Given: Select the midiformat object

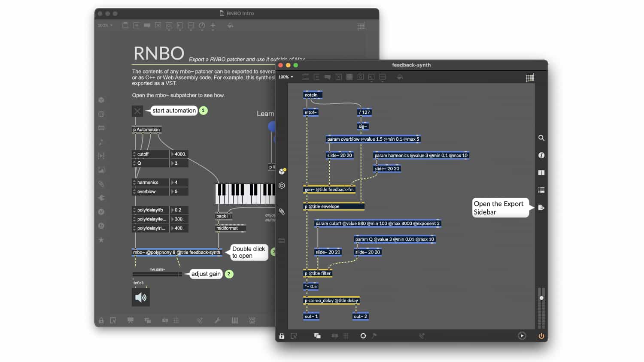Looking at the screenshot, I should pos(231,228).
